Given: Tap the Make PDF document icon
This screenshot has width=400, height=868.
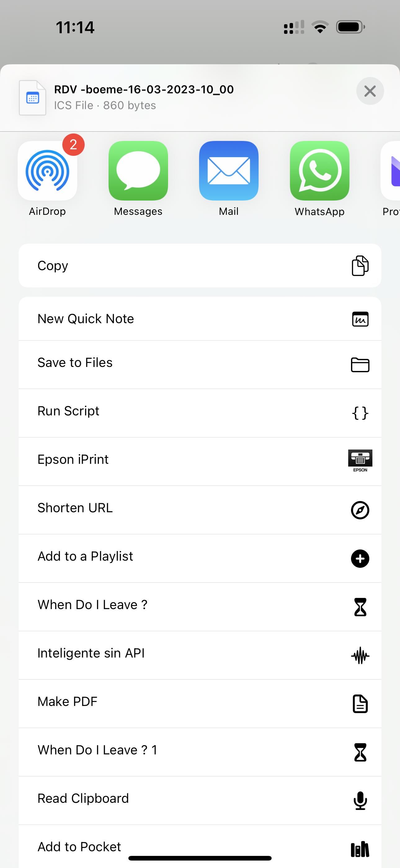Looking at the screenshot, I should [360, 704].
